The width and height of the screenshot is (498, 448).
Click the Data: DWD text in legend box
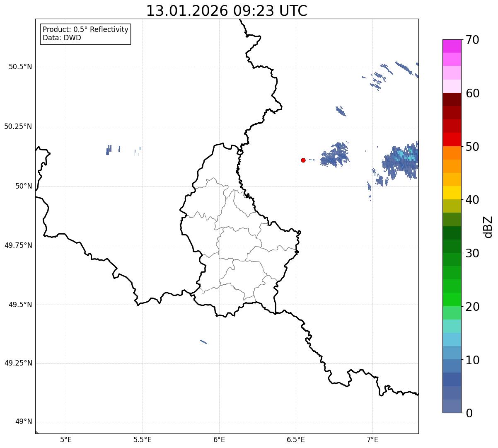pyautogui.click(x=62, y=38)
